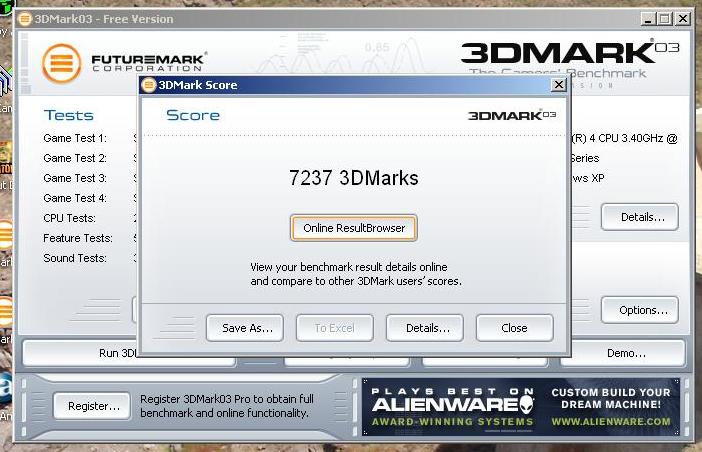702x452 pixels.
Task: Click the Futuremark orange logo icon
Action: (61, 63)
